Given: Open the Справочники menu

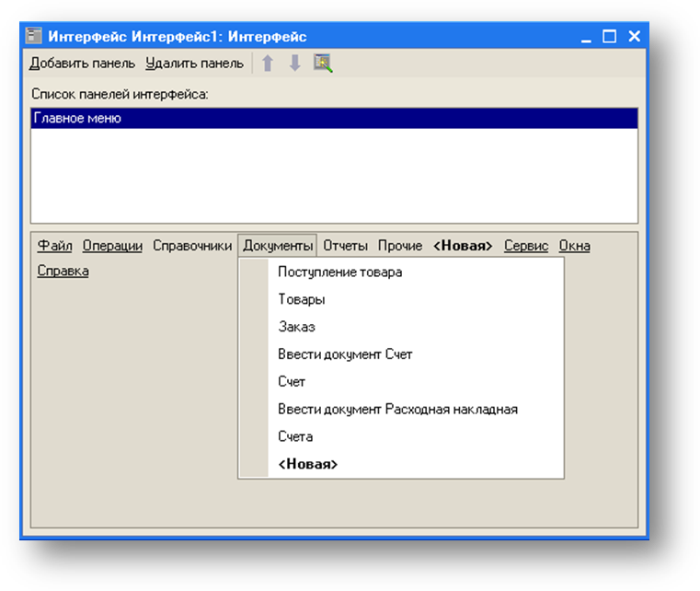Looking at the screenshot, I should (x=192, y=246).
